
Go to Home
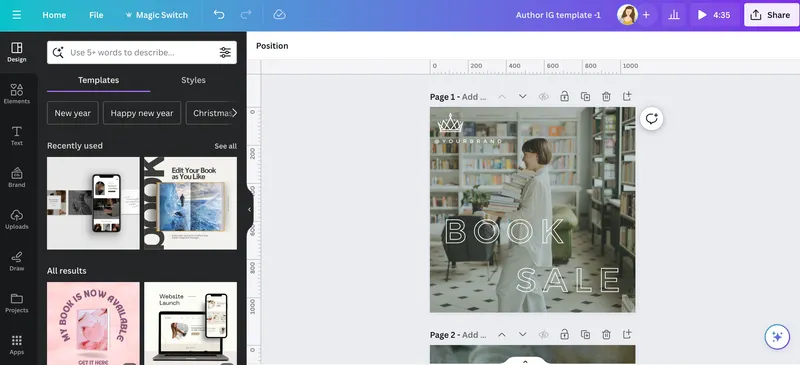[x=54, y=15]
